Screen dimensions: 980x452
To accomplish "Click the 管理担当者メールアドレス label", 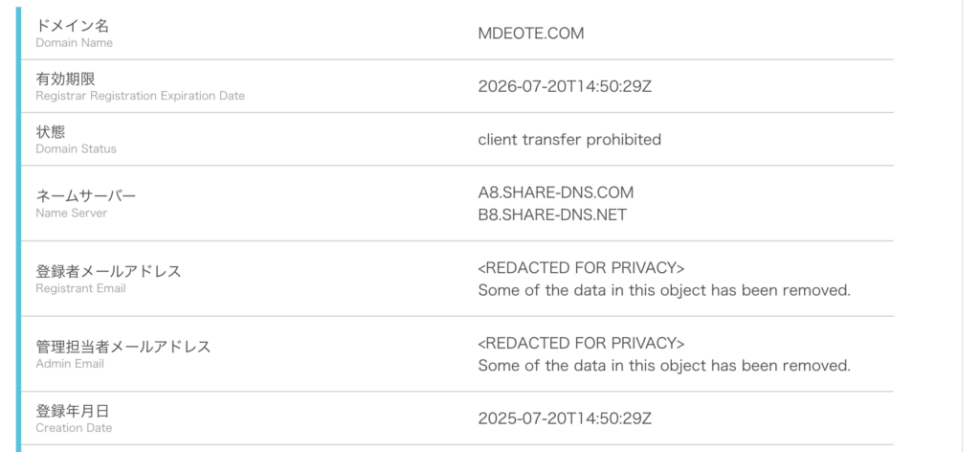I will tap(123, 347).
